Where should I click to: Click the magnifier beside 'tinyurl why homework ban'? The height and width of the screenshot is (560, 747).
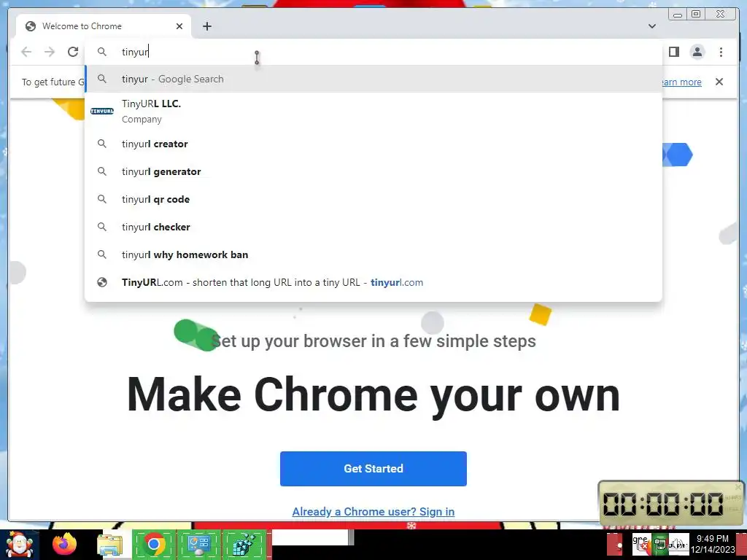[102, 254]
